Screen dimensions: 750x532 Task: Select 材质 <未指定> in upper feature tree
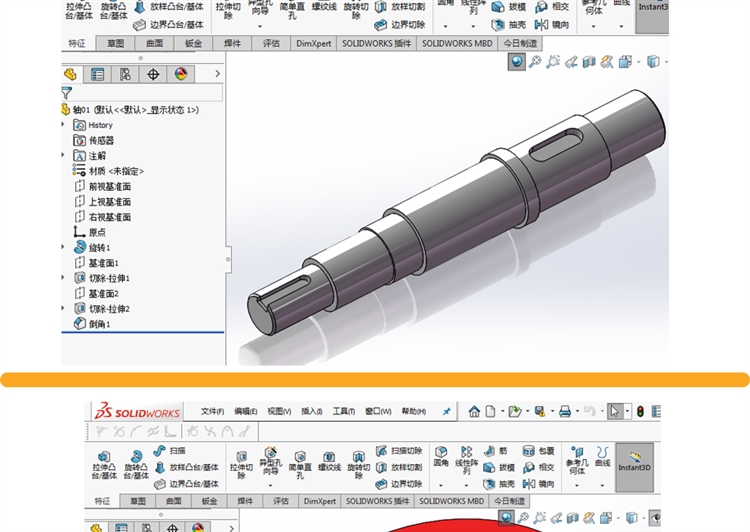coord(109,171)
